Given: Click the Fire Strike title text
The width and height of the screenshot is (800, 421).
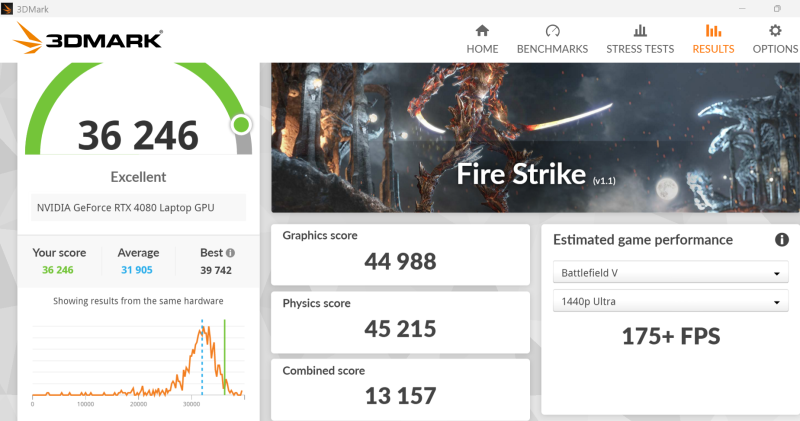Looking at the screenshot, I should point(521,174).
